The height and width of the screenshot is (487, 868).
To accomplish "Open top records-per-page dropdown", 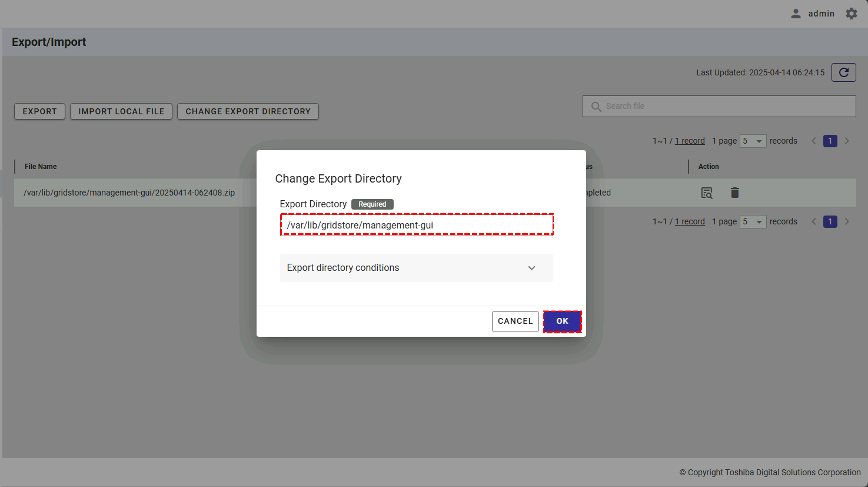I will click(753, 141).
